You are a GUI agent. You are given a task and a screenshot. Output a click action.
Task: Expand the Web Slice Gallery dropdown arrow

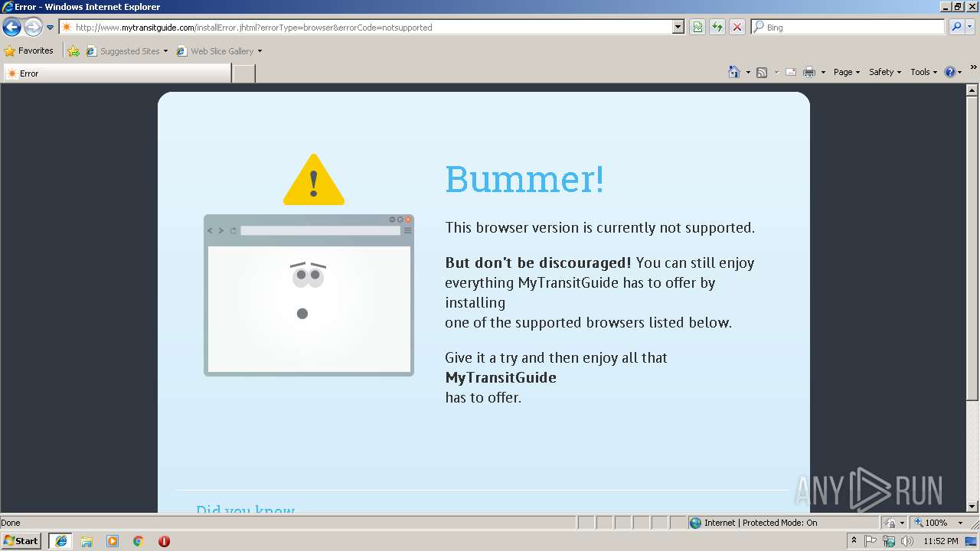click(260, 51)
